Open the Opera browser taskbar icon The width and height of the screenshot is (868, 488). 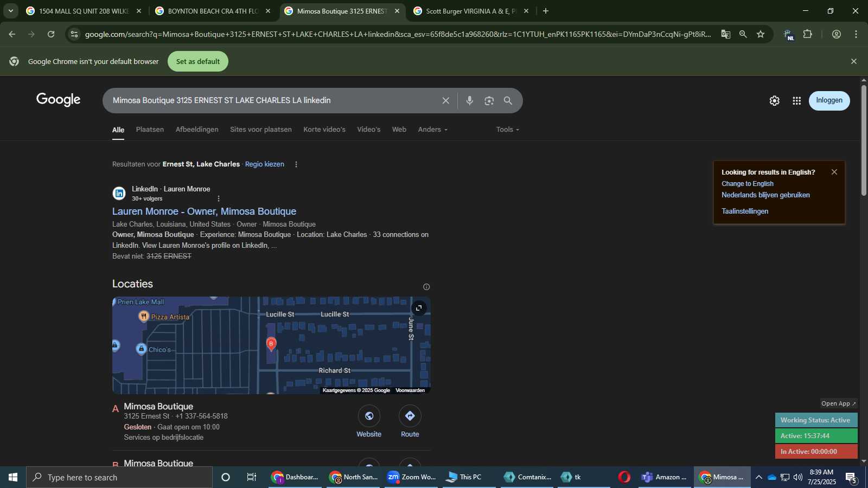[x=624, y=477]
